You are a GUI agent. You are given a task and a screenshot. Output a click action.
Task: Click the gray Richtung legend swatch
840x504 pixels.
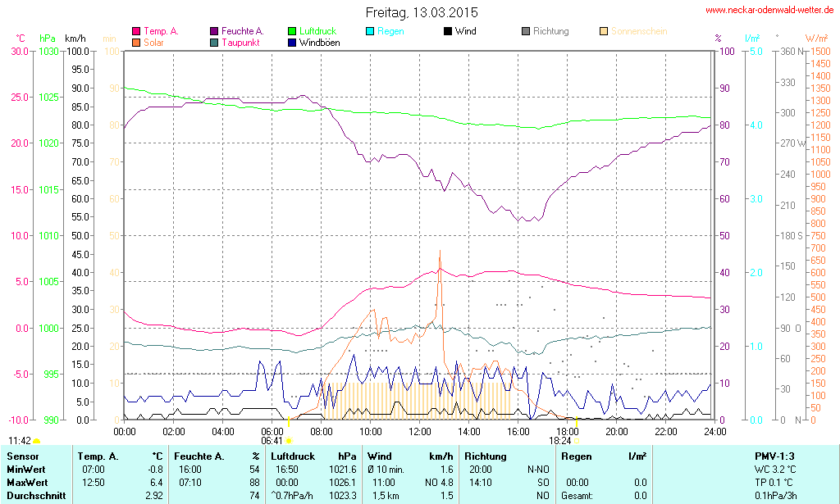pyautogui.click(x=526, y=32)
